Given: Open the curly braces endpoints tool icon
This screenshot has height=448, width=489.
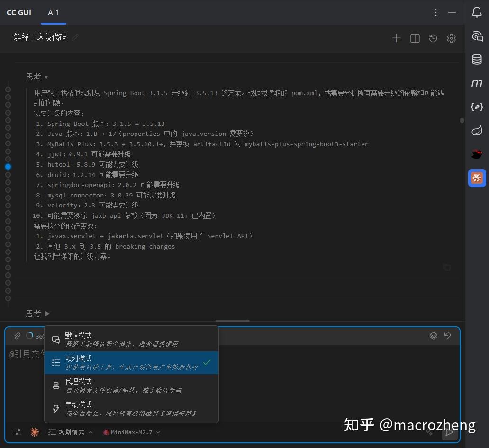Looking at the screenshot, I should pyautogui.click(x=477, y=107).
